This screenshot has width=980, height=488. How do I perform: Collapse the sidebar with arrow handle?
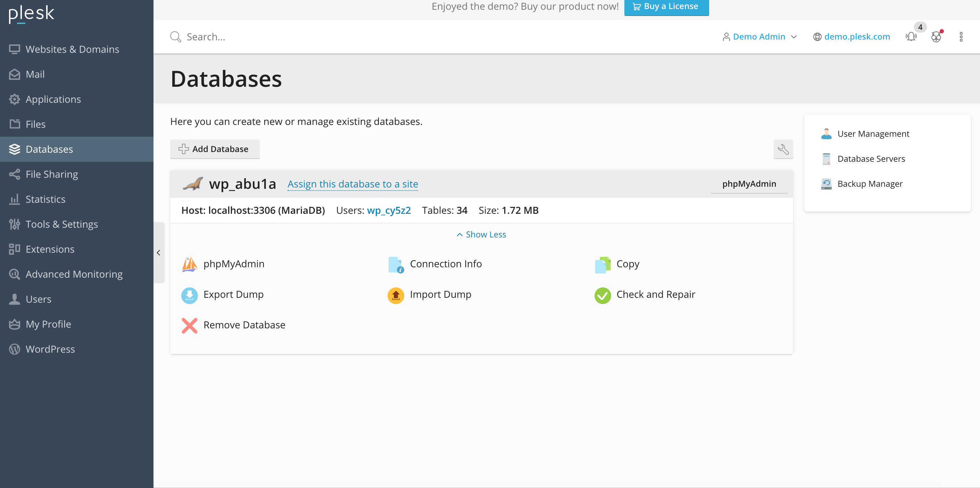tap(159, 253)
